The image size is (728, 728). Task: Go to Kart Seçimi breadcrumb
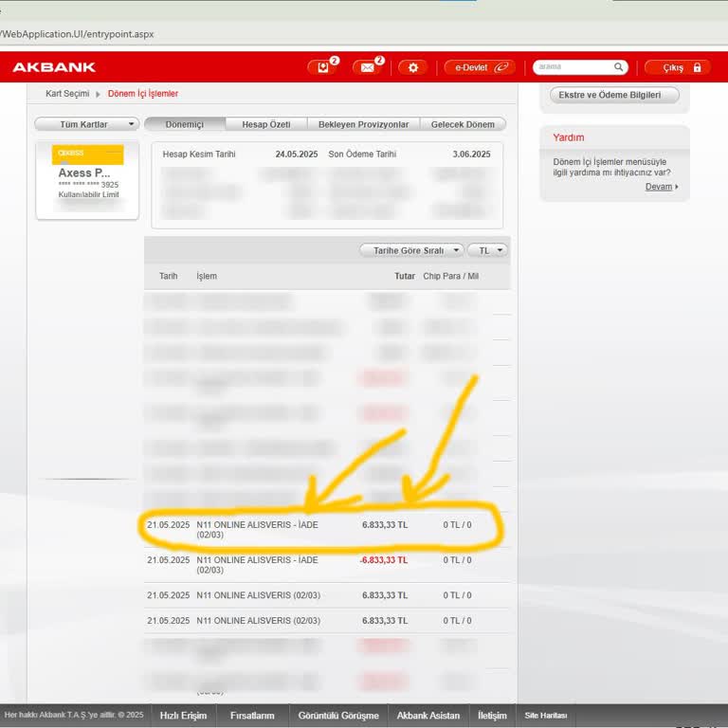pyautogui.click(x=67, y=93)
